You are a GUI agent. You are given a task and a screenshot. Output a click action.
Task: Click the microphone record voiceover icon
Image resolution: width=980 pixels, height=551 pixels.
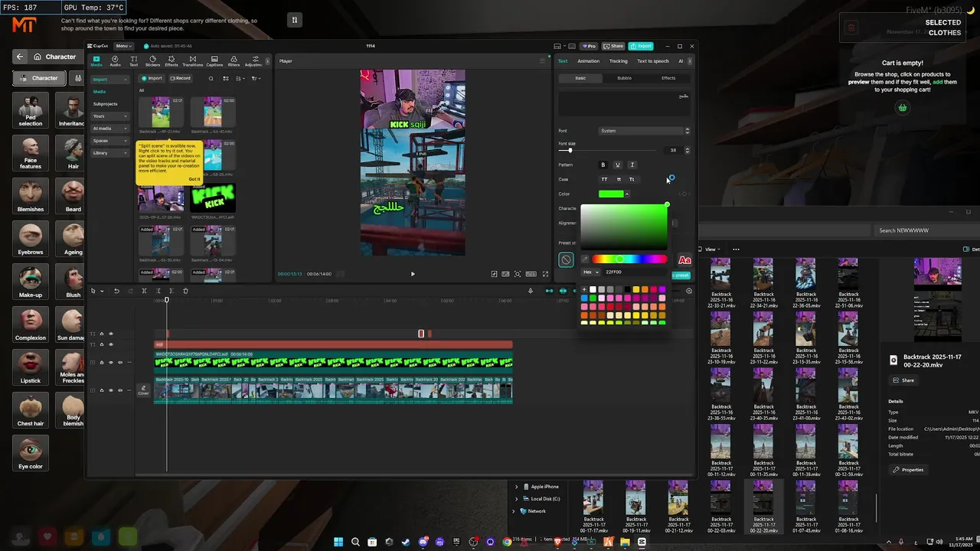[x=531, y=291]
